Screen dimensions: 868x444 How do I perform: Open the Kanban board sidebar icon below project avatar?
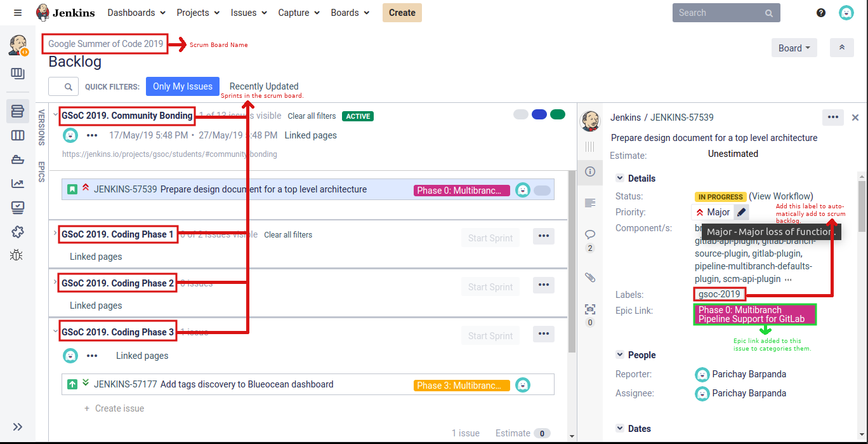[x=18, y=74]
